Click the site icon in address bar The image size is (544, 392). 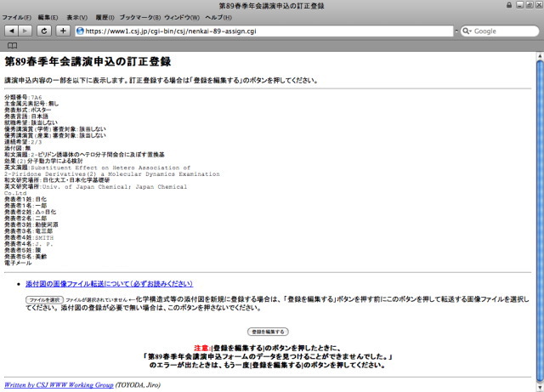[x=81, y=31]
